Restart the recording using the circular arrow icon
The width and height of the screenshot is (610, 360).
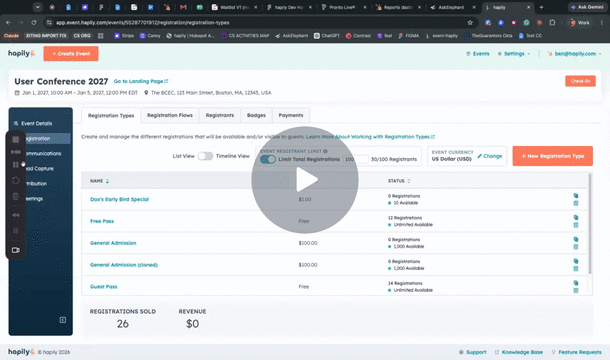click(x=16, y=180)
